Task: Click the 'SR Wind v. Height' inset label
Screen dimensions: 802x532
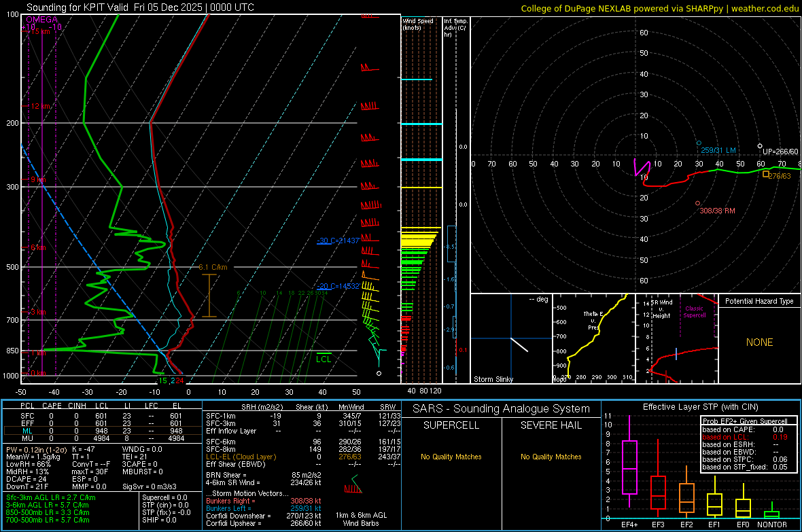Action: tap(662, 309)
